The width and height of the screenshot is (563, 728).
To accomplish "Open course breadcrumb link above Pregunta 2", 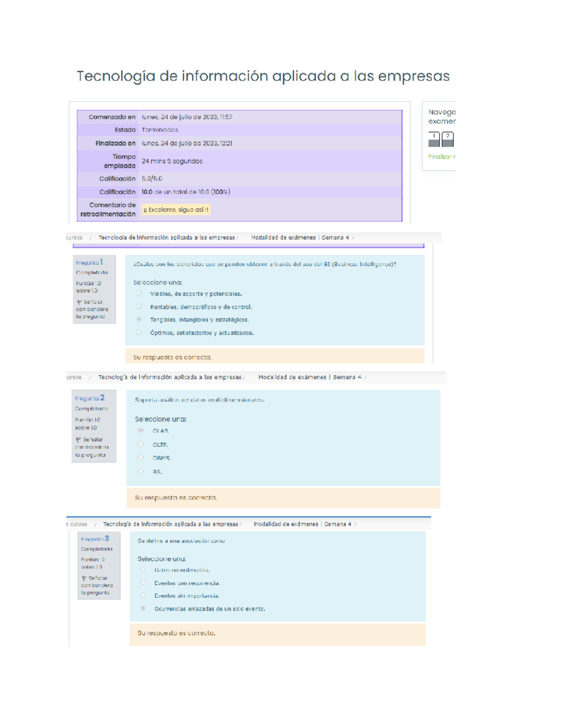I will 169,377.
